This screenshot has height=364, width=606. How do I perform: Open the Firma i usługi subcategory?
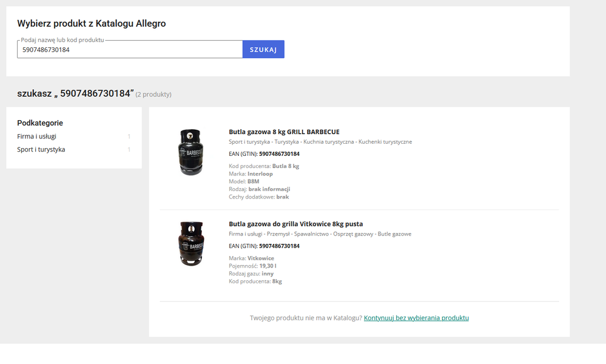(37, 136)
